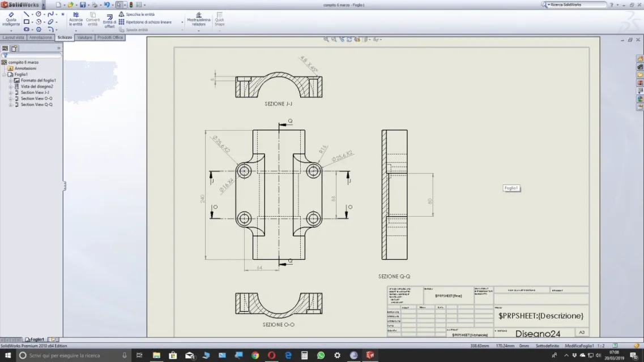Click the Rebuild traffic light icon
The height and width of the screenshot is (362, 644).
click(131, 5)
